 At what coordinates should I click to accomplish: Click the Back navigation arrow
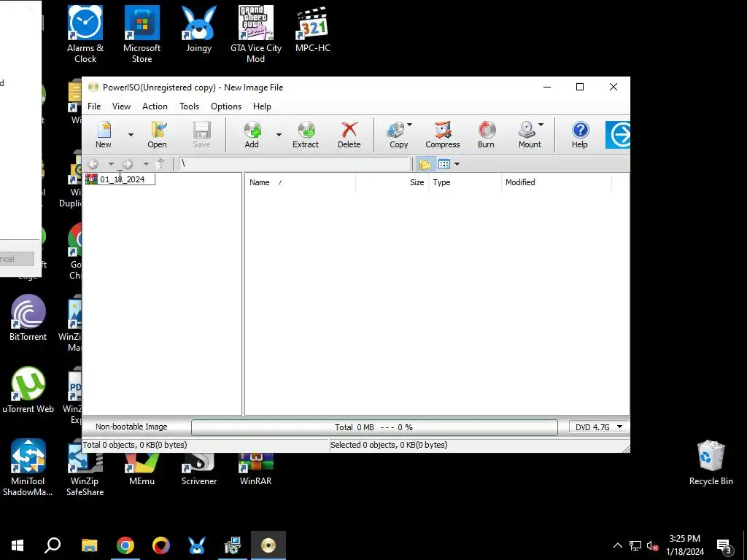[x=93, y=164]
